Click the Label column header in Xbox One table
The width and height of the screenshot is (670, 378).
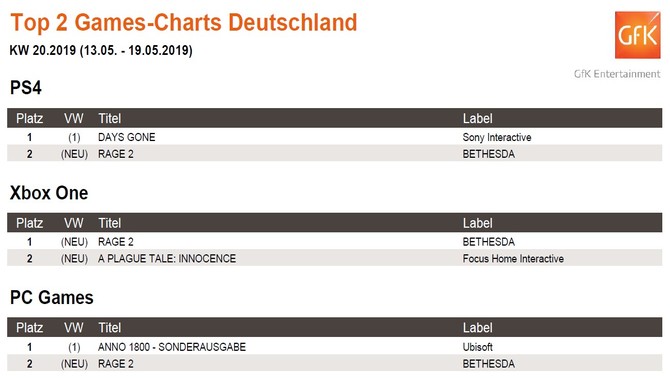click(477, 223)
